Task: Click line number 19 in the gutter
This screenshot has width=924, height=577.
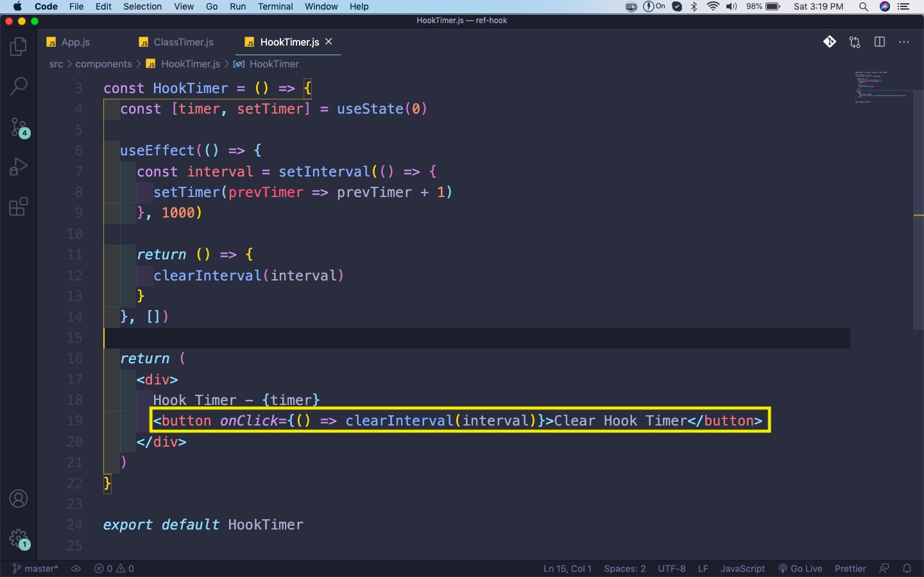Action: coord(75,421)
